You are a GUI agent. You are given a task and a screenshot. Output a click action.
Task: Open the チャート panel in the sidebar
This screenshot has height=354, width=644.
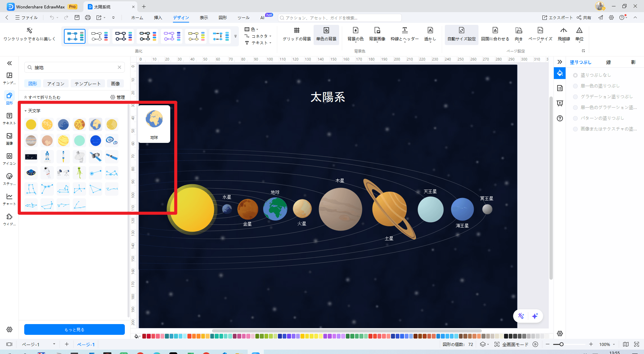point(9,198)
